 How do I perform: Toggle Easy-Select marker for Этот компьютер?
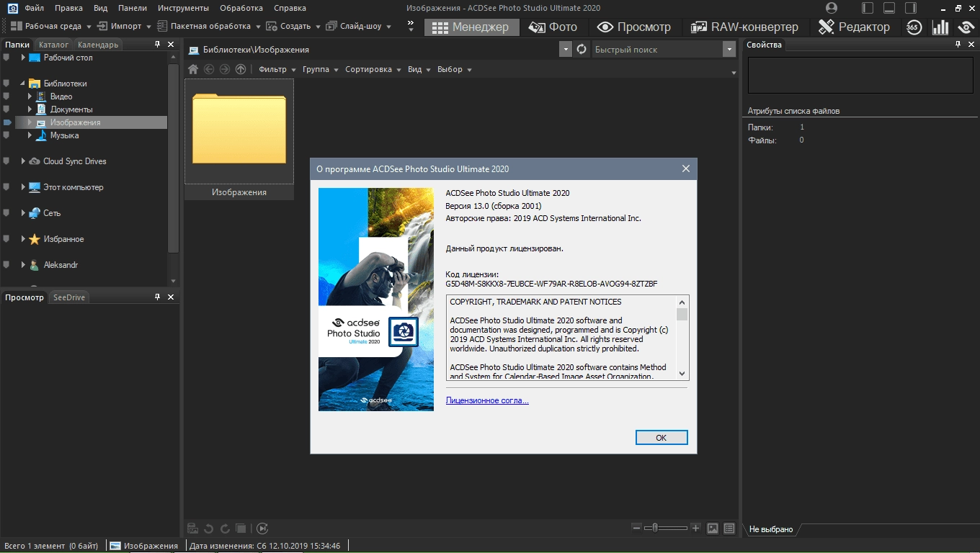(6, 187)
